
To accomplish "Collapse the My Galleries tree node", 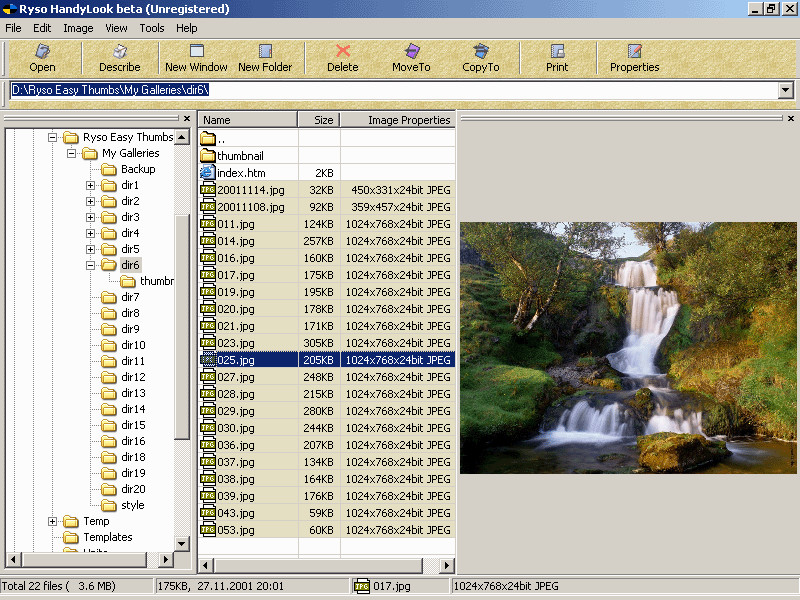I will click(71, 153).
